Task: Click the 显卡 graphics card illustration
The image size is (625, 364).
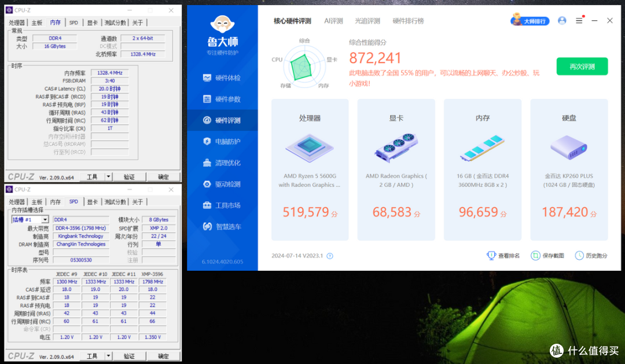Action: click(396, 148)
